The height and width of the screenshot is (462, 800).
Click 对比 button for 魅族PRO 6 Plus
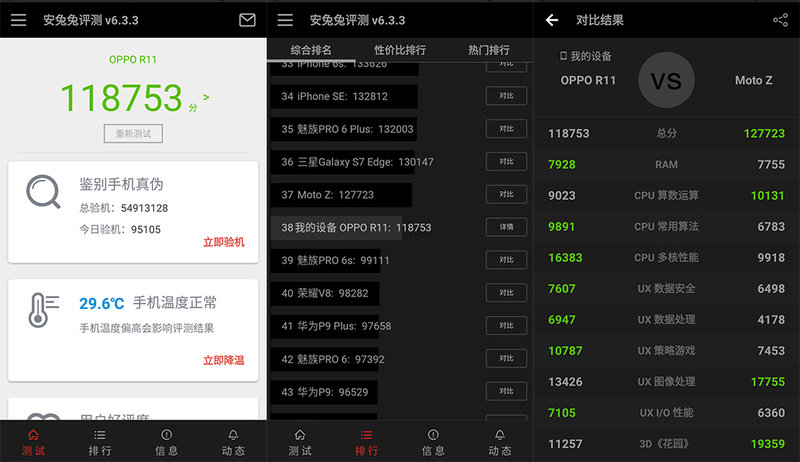pyautogui.click(x=506, y=129)
